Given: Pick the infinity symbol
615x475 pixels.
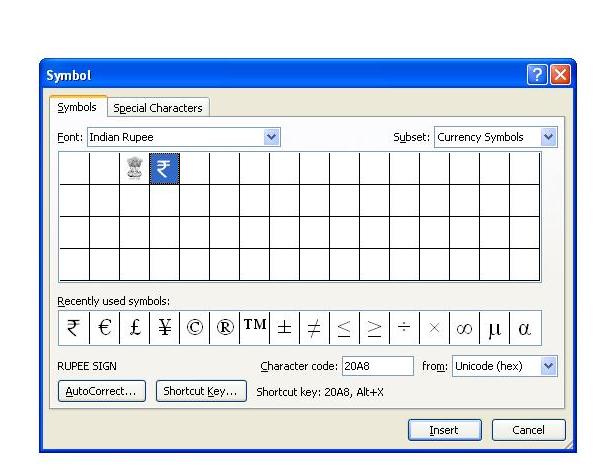Looking at the screenshot, I should pyautogui.click(x=464, y=328).
